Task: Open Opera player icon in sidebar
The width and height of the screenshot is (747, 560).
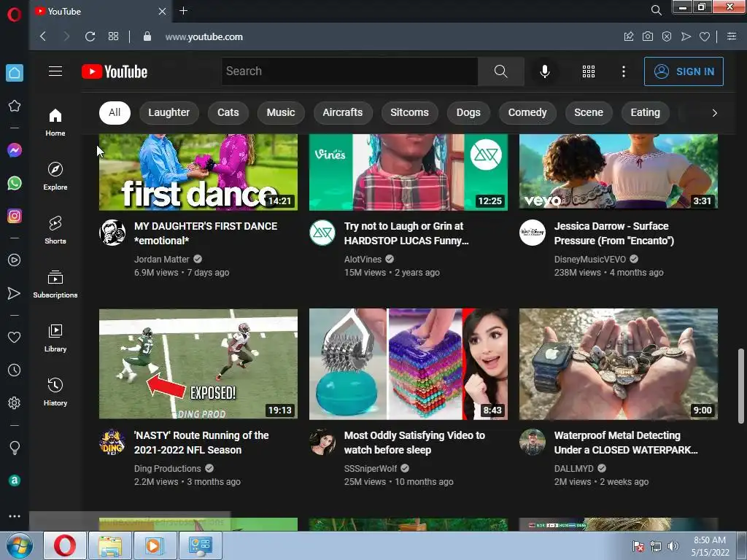Action: (15, 260)
